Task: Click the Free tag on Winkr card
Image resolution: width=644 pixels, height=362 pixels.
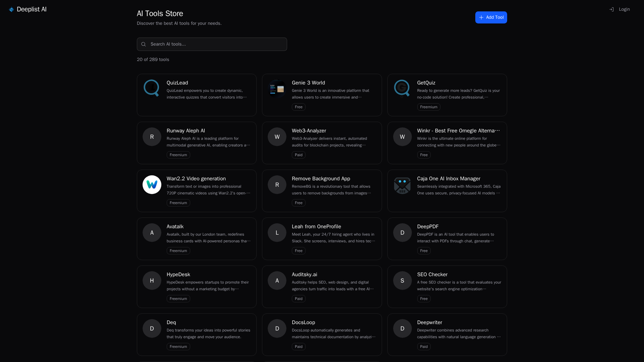Action: (424, 155)
